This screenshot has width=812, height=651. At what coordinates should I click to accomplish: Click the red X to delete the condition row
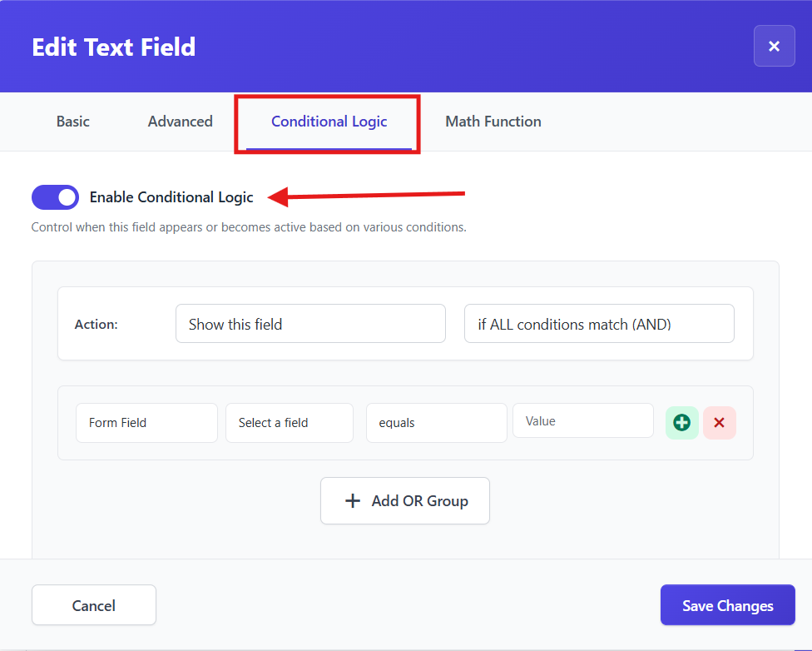[x=719, y=422]
